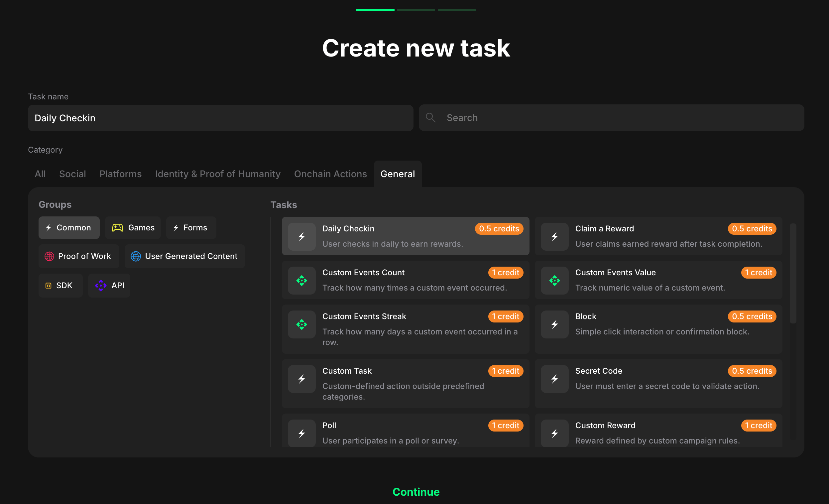The height and width of the screenshot is (504, 829).
Task: Click the lightning icon in Common group
Action: tap(49, 228)
